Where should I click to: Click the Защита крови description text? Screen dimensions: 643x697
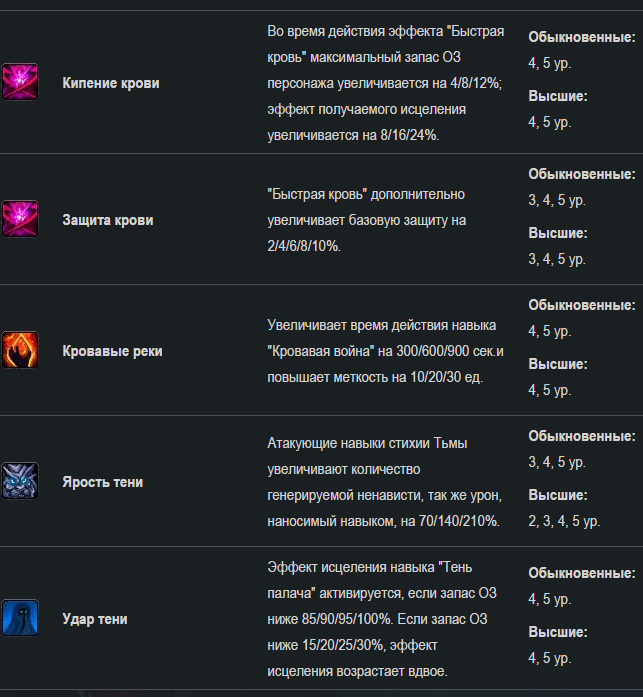(x=367, y=220)
